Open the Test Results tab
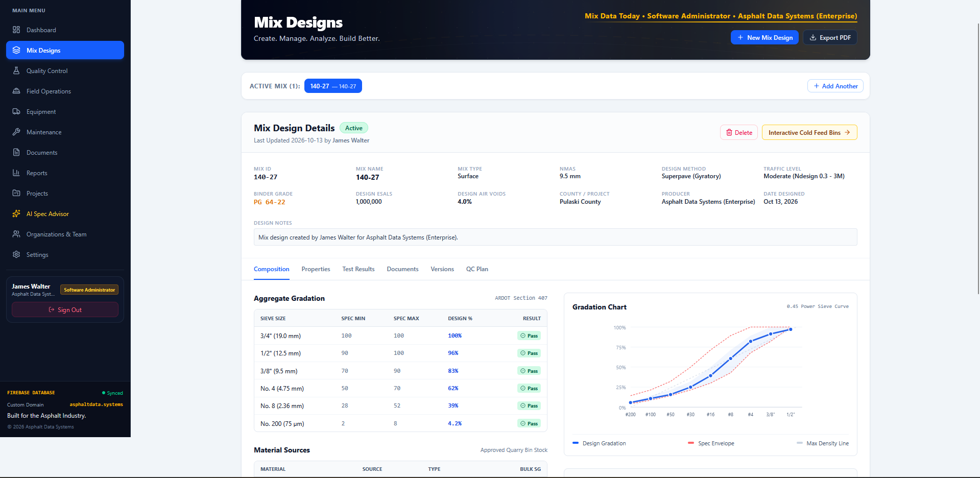This screenshot has height=478, width=980. [358, 269]
